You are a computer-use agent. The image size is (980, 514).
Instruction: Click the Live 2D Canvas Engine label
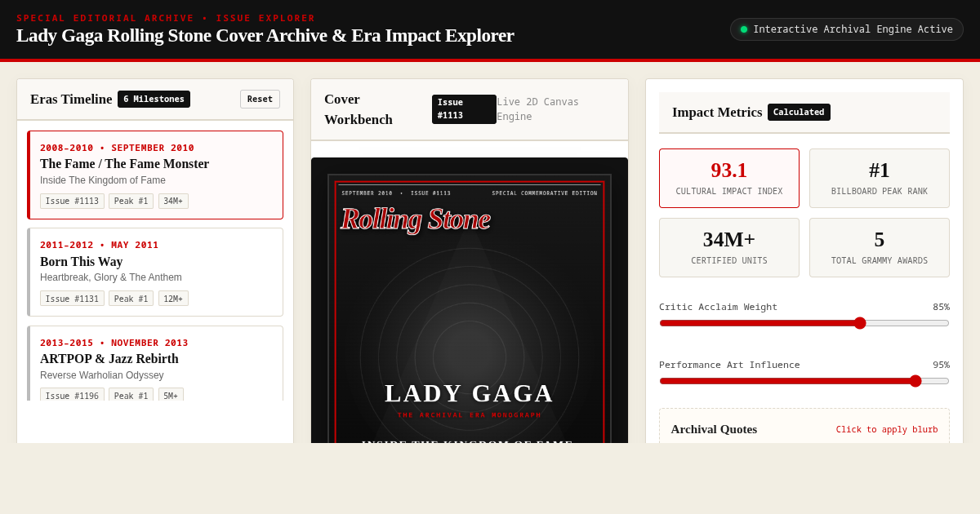(x=538, y=109)
